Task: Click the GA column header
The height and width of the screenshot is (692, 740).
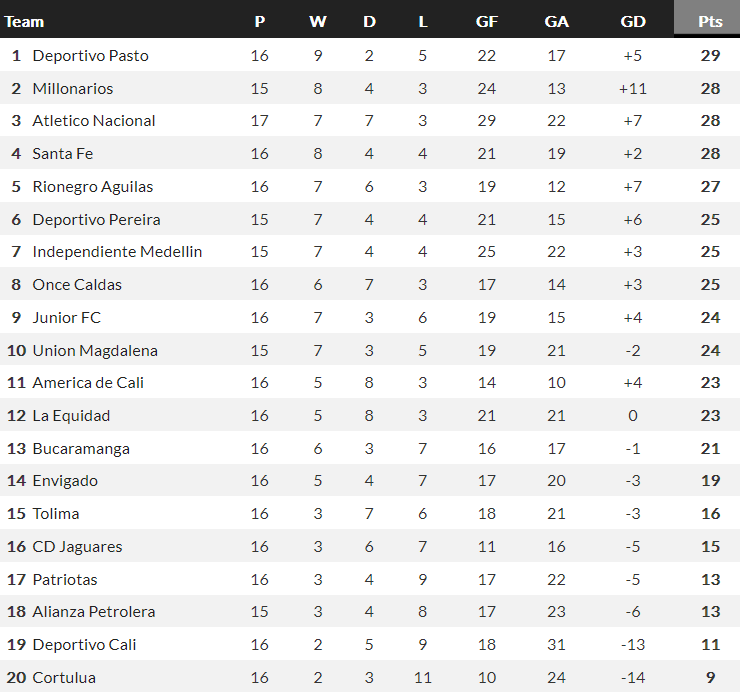Action: pyautogui.click(x=557, y=21)
